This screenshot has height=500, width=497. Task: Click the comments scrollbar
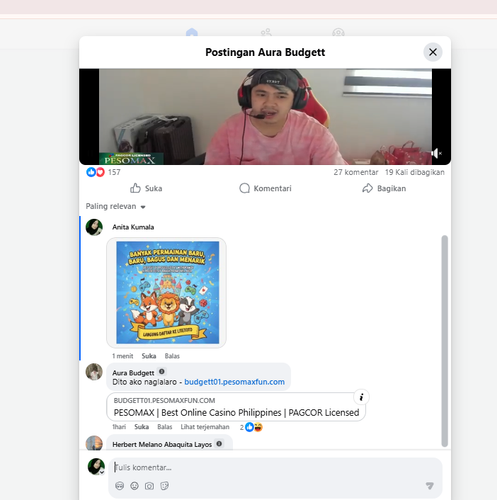point(444,341)
